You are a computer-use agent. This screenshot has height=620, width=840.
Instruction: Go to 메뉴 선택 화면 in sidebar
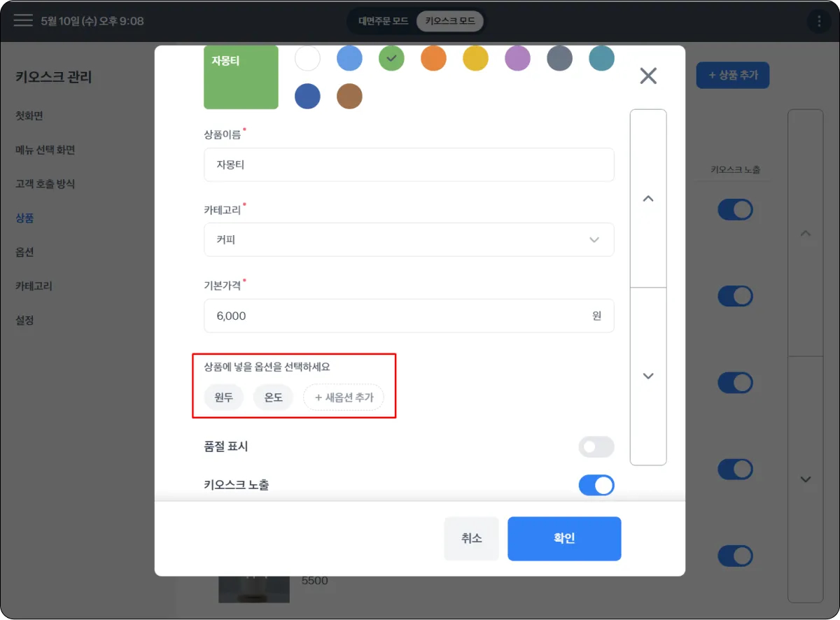click(x=45, y=150)
